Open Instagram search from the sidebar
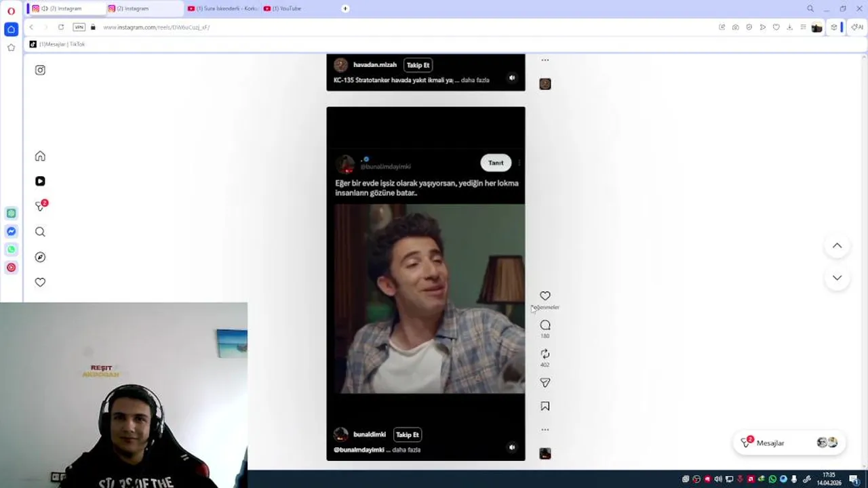Image resolution: width=868 pixels, height=488 pixels. [40, 232]
